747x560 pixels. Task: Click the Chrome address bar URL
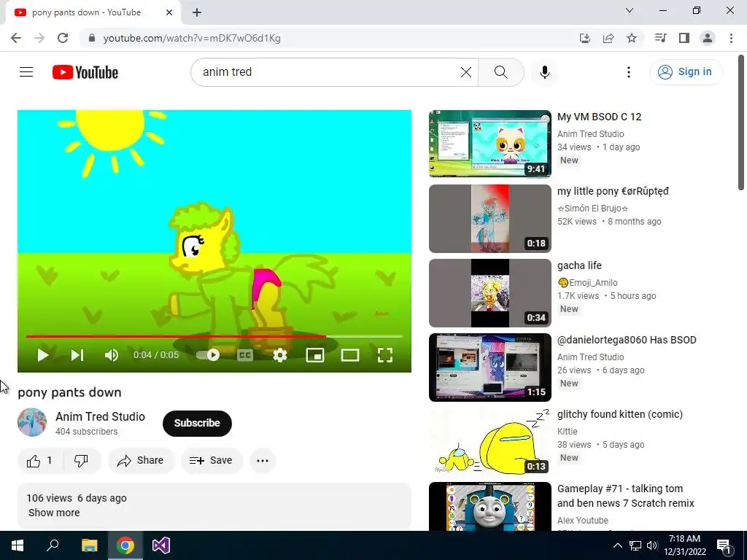pos(192,38)
